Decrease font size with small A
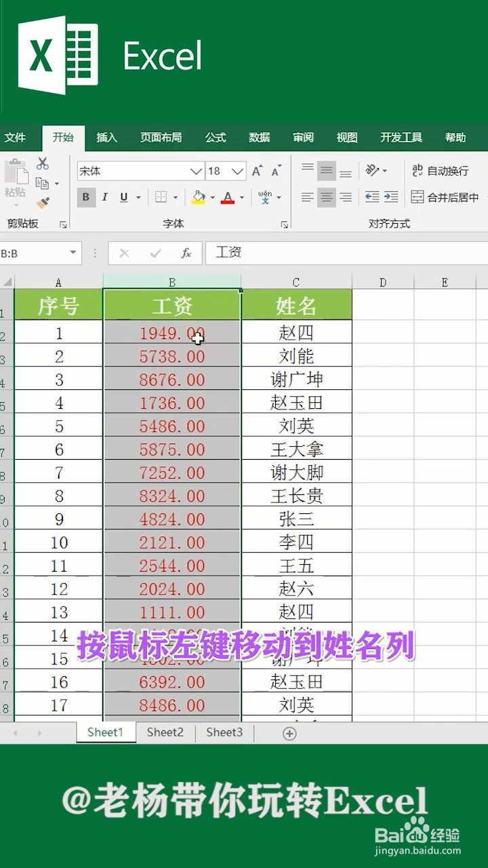The image size is (488, 868). click(277, 171)
